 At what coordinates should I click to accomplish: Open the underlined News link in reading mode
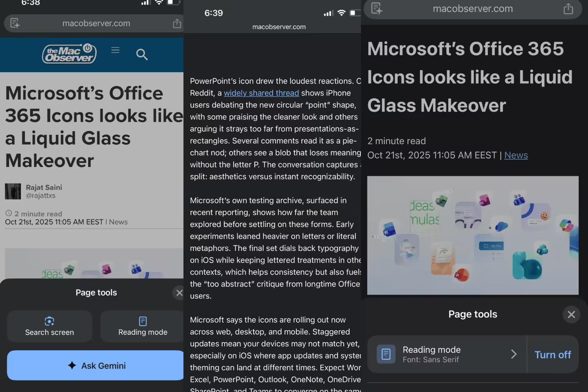[x=516, y=156]
